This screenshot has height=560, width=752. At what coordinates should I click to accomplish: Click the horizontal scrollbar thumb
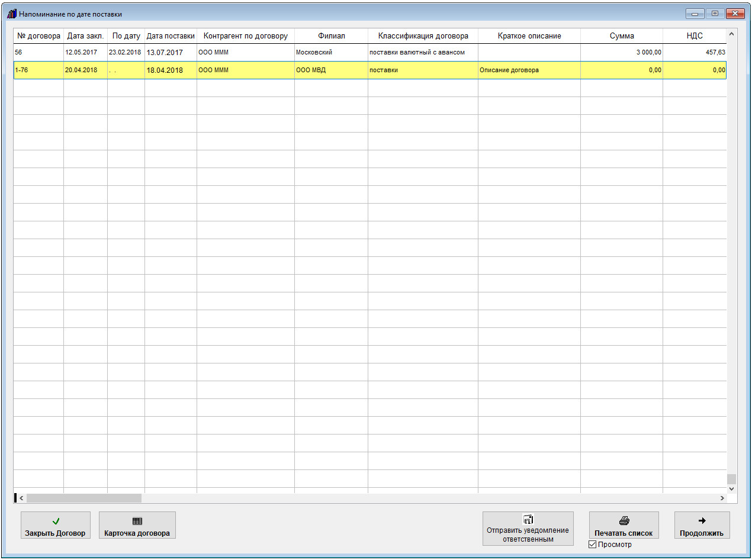[x=84, y=498]
